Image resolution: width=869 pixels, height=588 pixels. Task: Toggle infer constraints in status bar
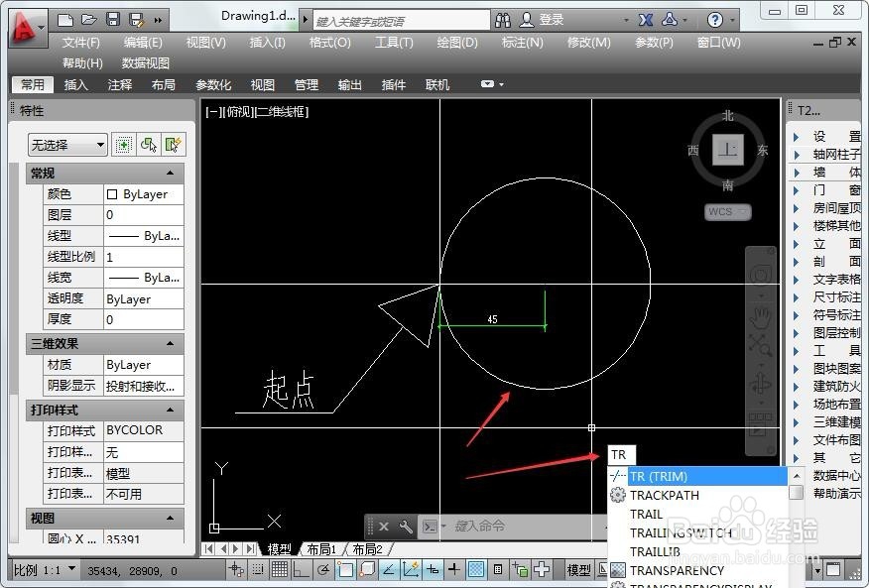(x=237, y=569)
